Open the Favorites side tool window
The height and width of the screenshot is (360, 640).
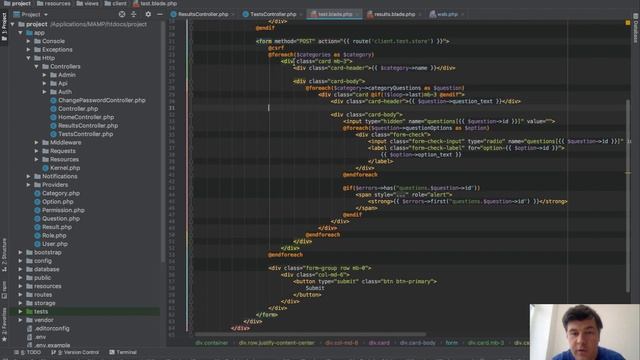tap(4, 325)
